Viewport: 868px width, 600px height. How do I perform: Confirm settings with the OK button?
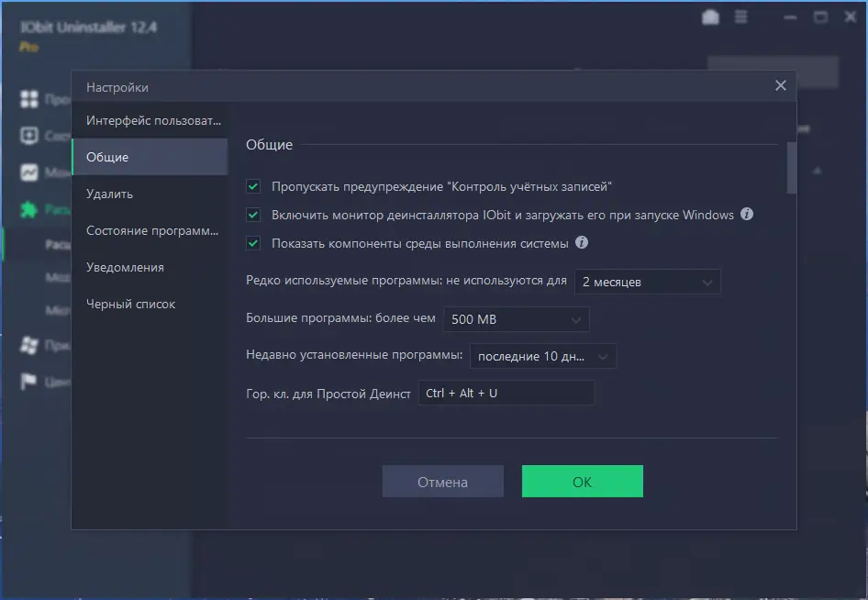(582, 481)
